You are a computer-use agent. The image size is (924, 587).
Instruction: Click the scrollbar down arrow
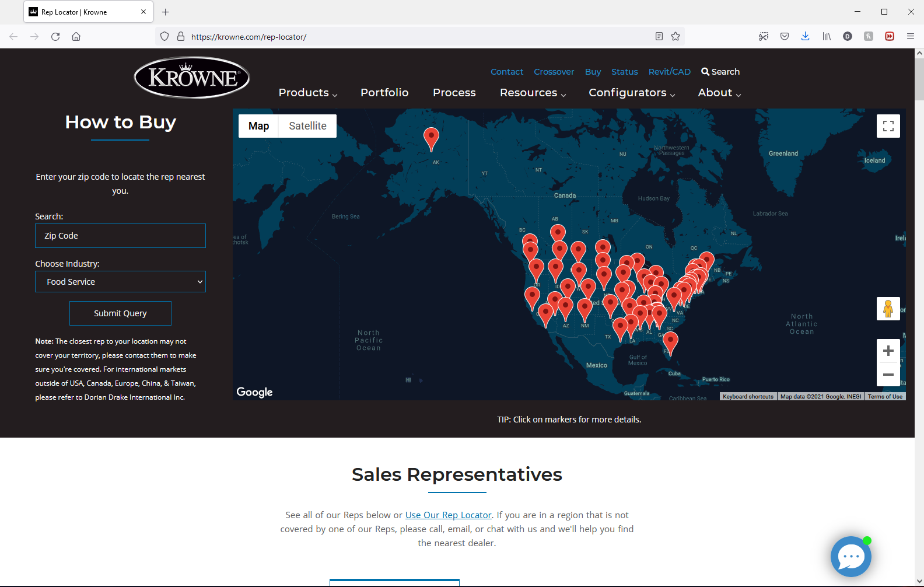coord(919,581)
